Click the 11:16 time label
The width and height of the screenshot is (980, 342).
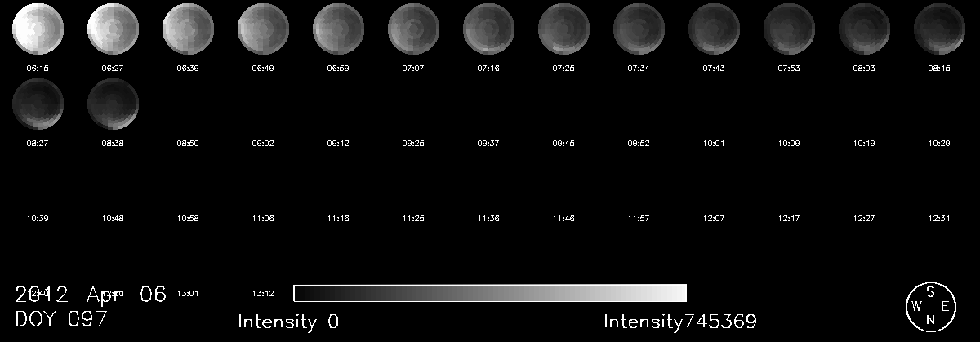(338, 219)
